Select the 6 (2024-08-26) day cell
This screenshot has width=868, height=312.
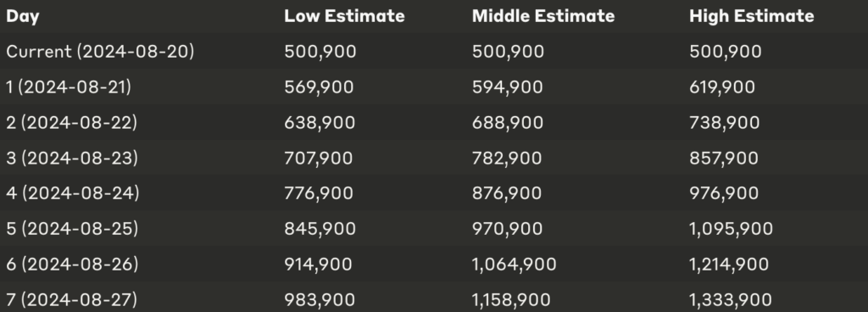pos(72,264)
